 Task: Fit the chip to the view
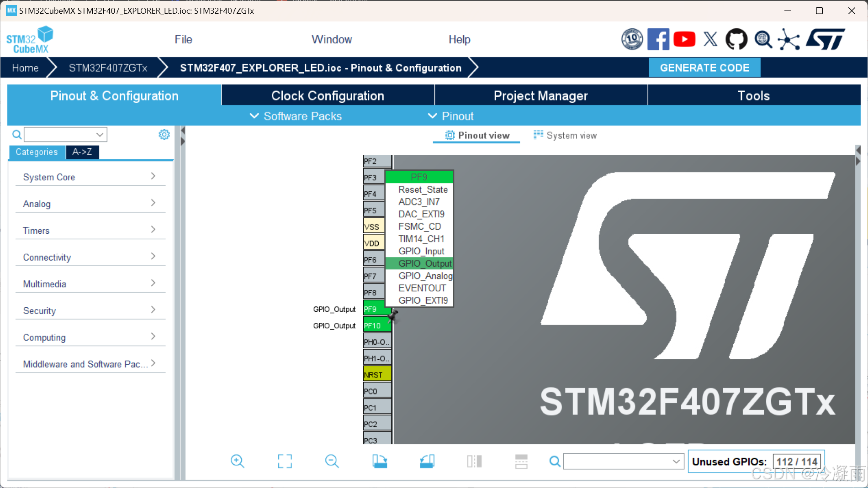point(285,461)
